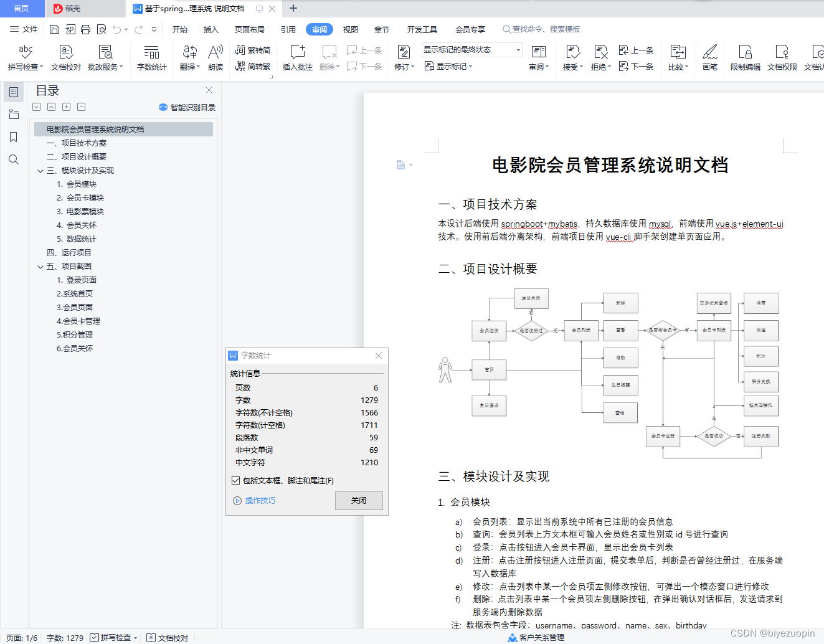Uncheck 包括文本框、脚注和尾注 in word count dialog

point(235,480)
